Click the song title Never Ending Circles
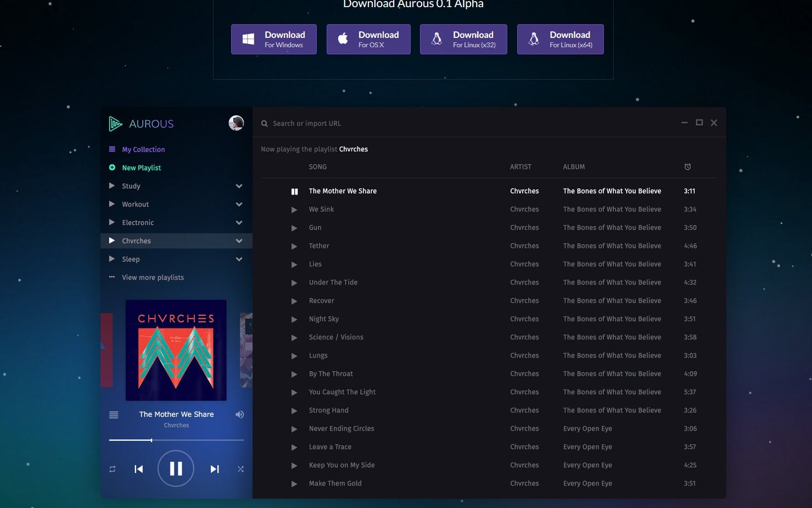812x508 pixels. pos(341,428)
